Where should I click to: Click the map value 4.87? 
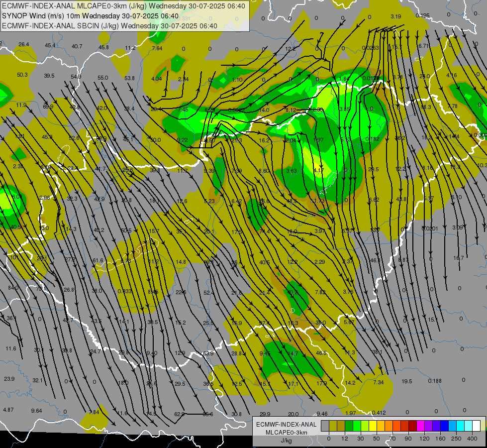click(8, 410)
